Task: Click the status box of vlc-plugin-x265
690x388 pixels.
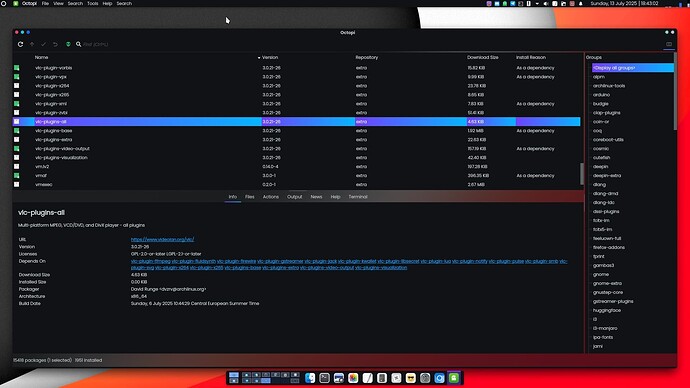Action: click(x=16, y=95)
